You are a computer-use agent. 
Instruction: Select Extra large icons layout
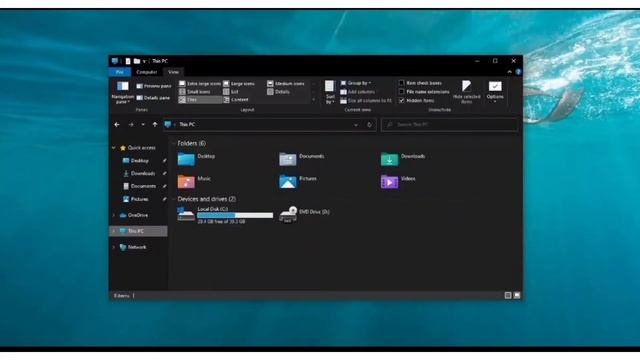pos(200,84)
